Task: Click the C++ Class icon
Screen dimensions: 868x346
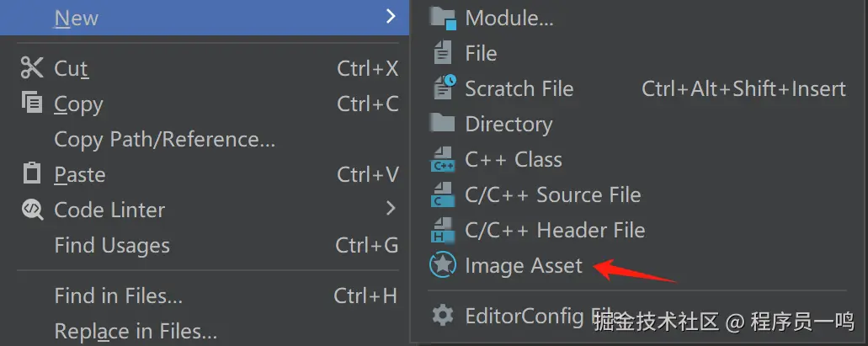Action: (443, 159)
